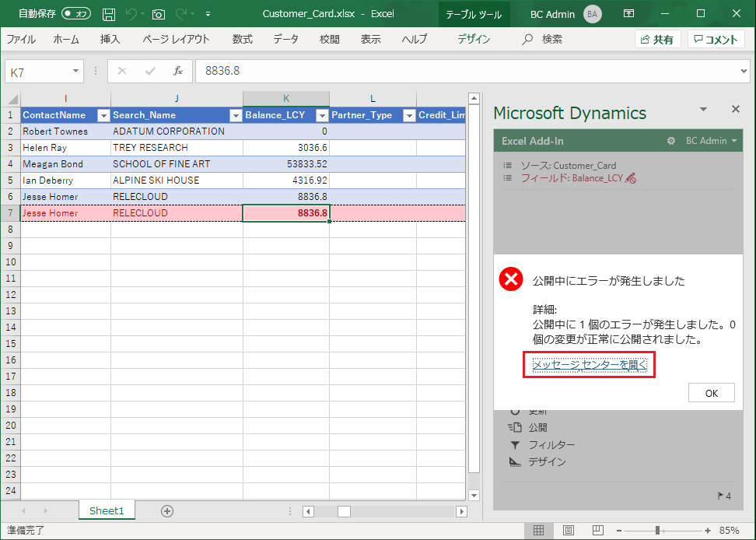Click the cell with TREY RESEARCH

click(177, 148)
